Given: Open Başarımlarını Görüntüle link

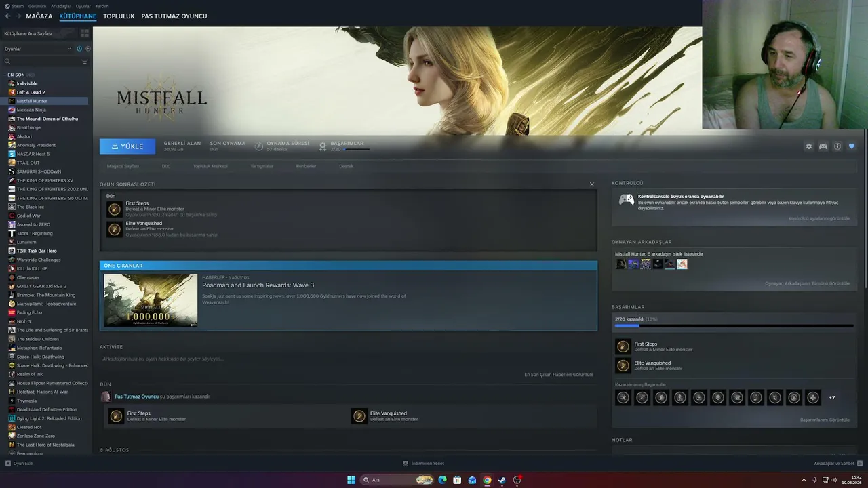Looking at the screenshot, I should pyautogui.click(x=825, y=420).
